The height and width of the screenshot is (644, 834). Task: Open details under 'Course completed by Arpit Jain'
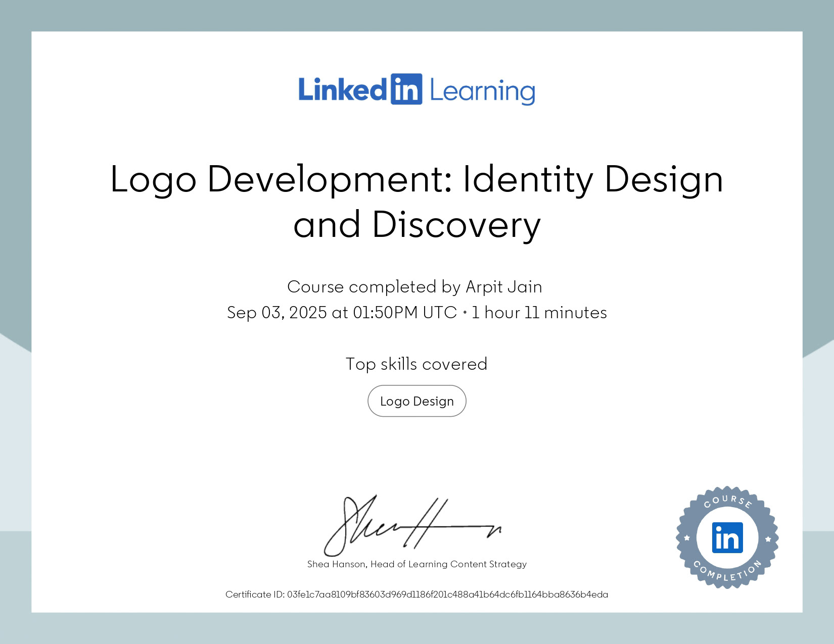point(414,286)
